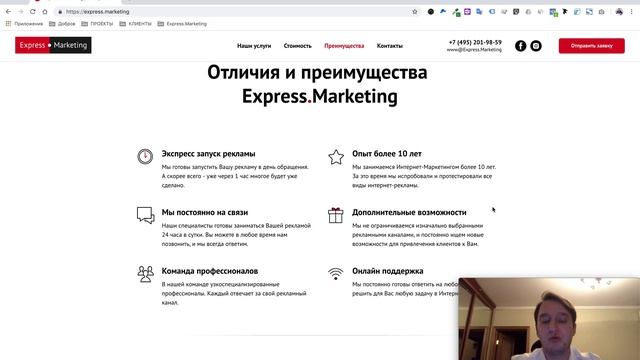This screenshot has height=360, width=640.
Task: Click the webcam video overlay of the presenter
Action: point(549,319)
